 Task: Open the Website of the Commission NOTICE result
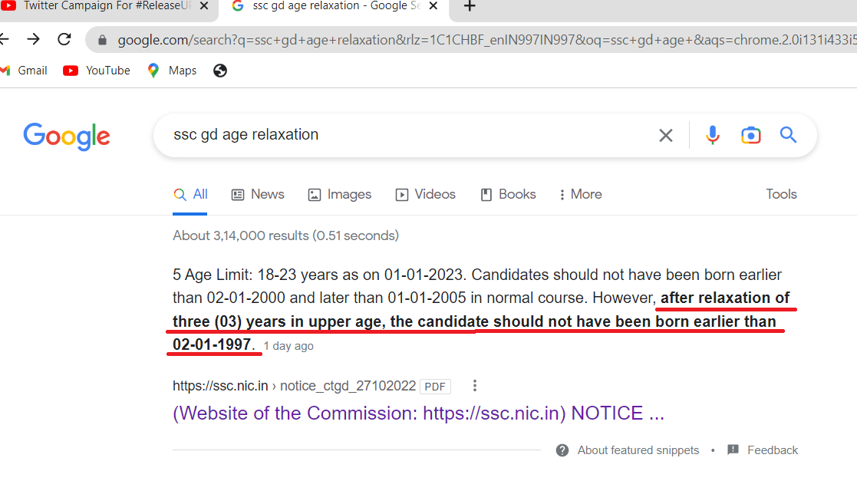point(418,413)
